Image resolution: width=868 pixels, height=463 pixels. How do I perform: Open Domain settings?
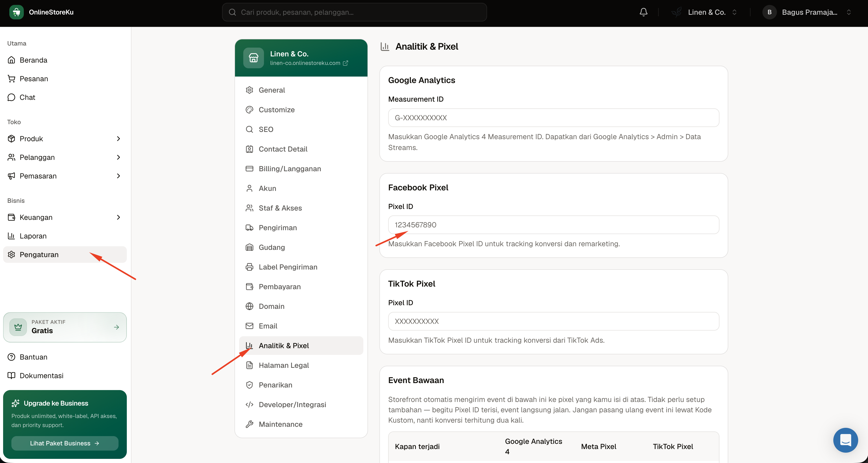click(301, 306)
